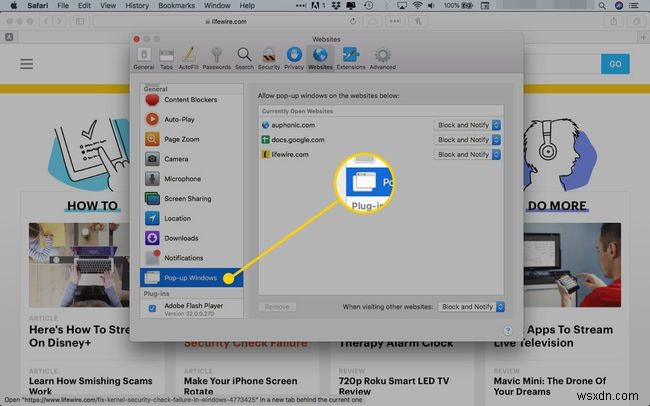The height and width of the screenshot is (406, 650).
Task: Open the Dropbox menu bar icon
Action: tap(336, 5)
